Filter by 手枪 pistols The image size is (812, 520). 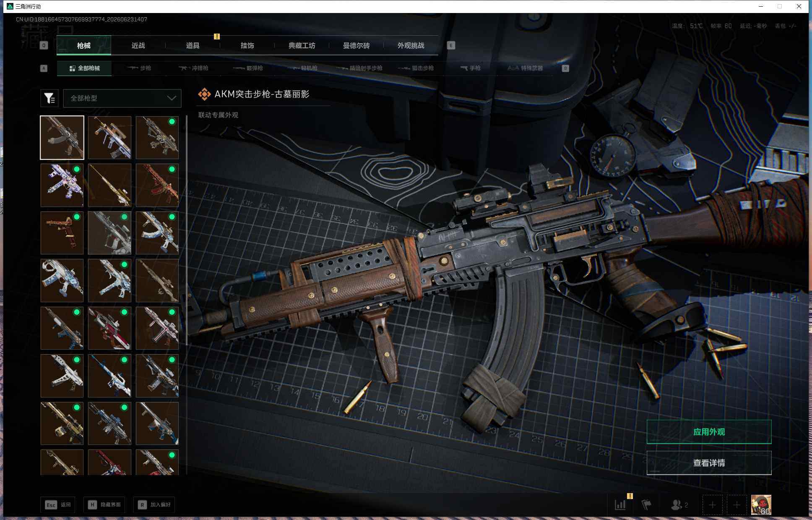click(470, 68)
